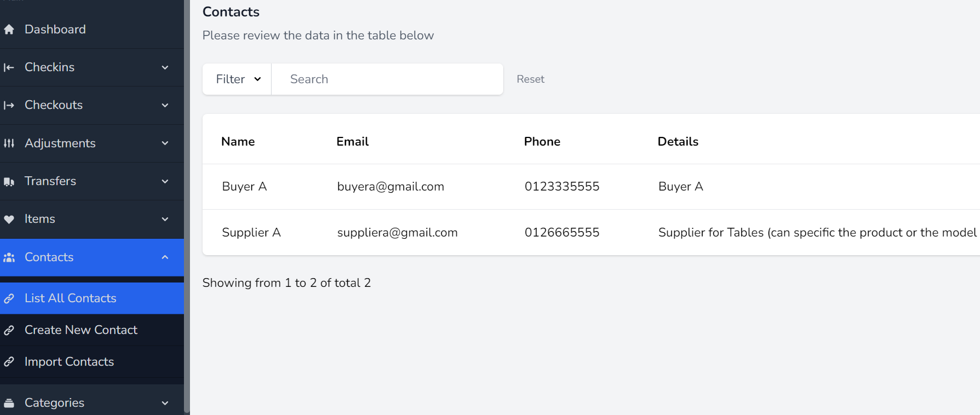Click the Contacts people icon
Screen dimensions: 980x415
pos(9,257)
